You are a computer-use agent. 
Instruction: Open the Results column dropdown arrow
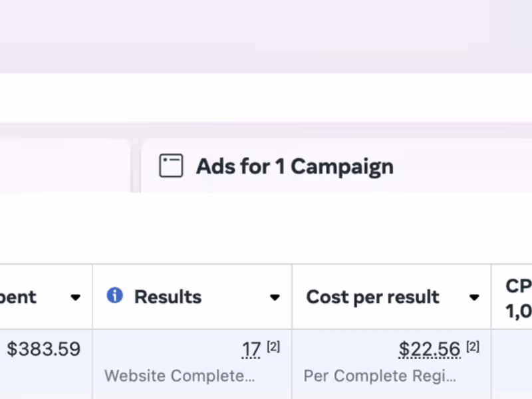tap(275, 297)
